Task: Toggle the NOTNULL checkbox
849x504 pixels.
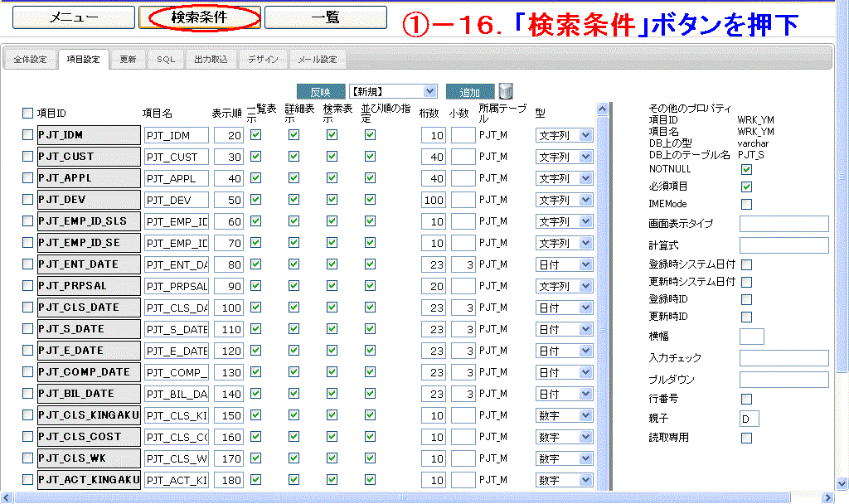Action: click(746, 170)
